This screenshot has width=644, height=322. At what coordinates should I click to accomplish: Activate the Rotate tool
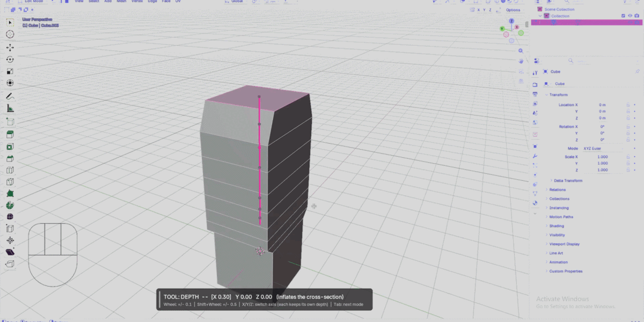[10, 59]
